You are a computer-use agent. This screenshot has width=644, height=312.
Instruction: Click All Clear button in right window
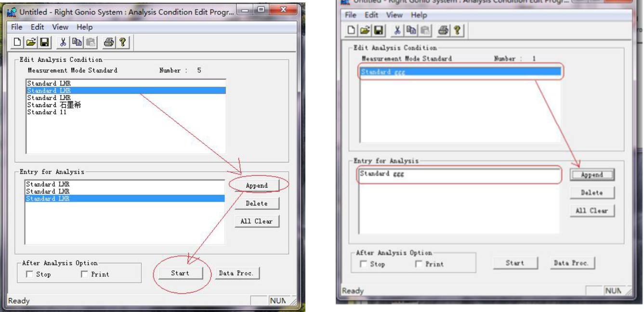[591, 211]
